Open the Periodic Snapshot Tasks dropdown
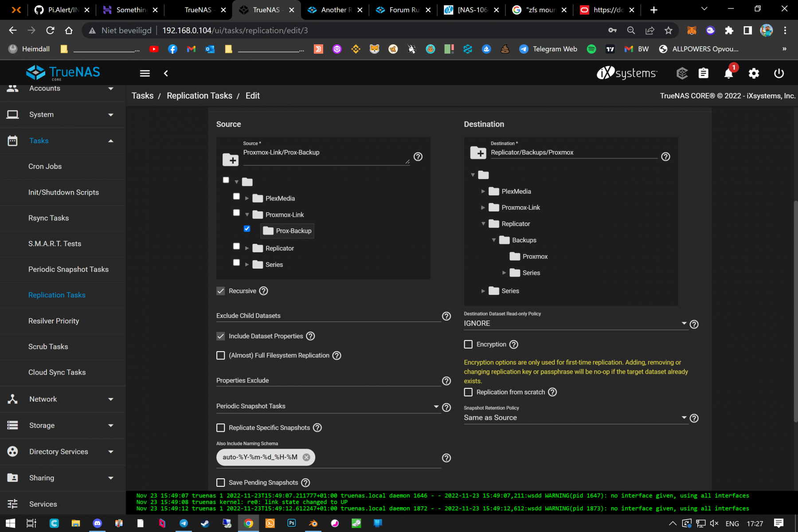The image size is (798, 532). pos(328,406)
